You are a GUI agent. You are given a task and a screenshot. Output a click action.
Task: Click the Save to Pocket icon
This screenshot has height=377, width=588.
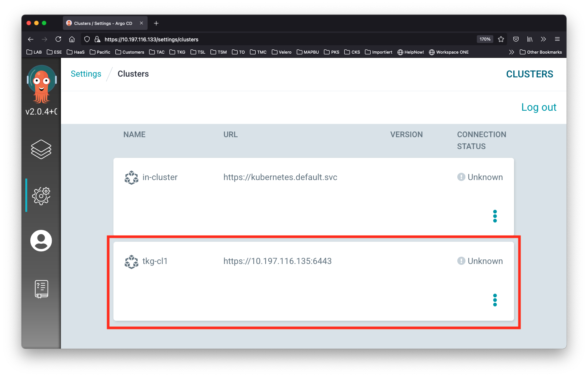coord(516,39)
